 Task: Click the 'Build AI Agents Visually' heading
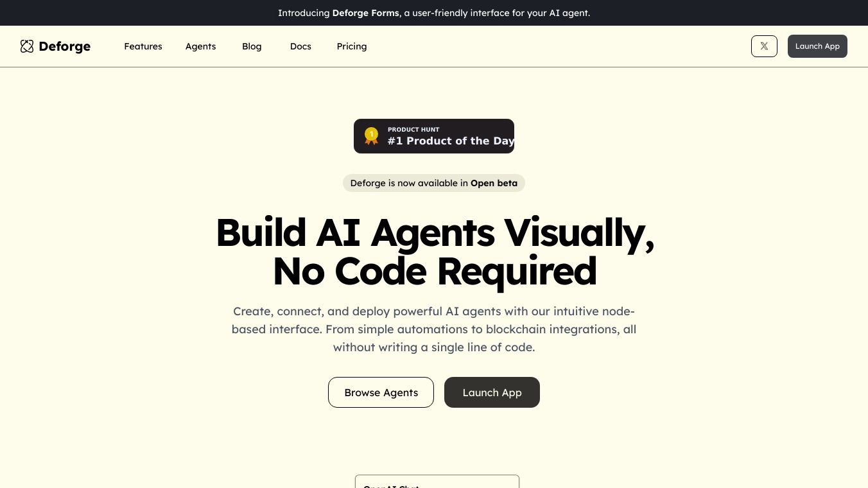[x=435, y=251]
